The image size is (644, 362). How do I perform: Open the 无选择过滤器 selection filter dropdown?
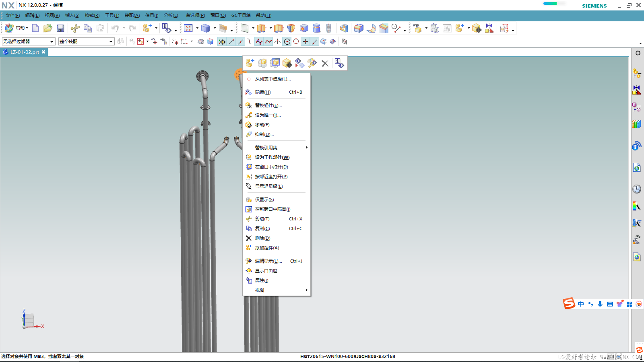(29, 41)
